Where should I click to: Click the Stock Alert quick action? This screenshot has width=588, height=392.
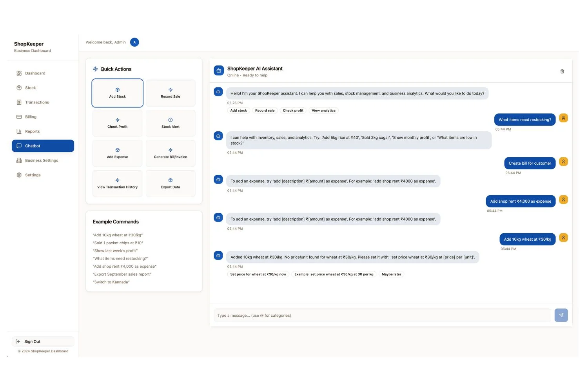click(x=171, y=123)
